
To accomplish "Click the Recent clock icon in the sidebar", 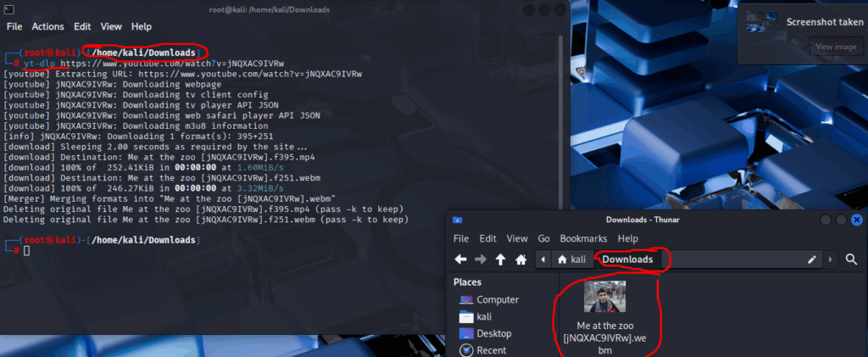I will pyautogui.click(x=467, y=350).
